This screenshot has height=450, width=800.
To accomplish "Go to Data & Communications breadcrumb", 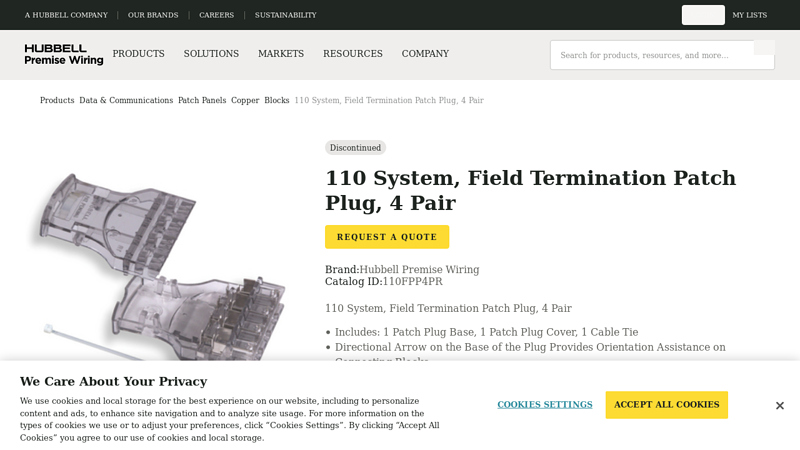I will click(x=126, y=100).
